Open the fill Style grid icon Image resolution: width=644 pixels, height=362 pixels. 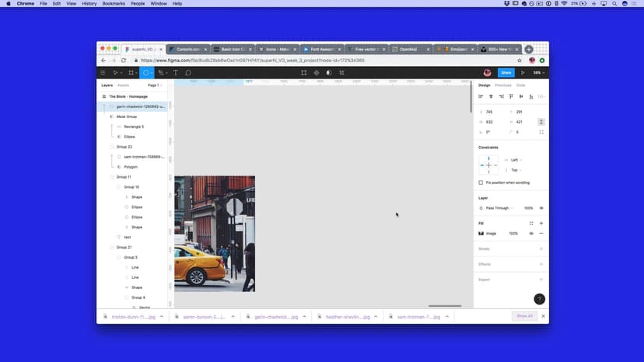coord(531,223)
